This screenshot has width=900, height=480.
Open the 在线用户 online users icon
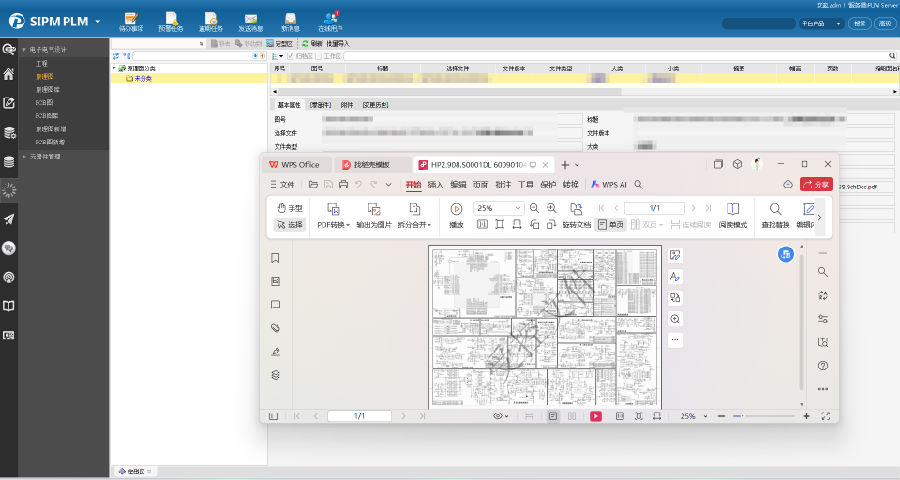[329, 21]
